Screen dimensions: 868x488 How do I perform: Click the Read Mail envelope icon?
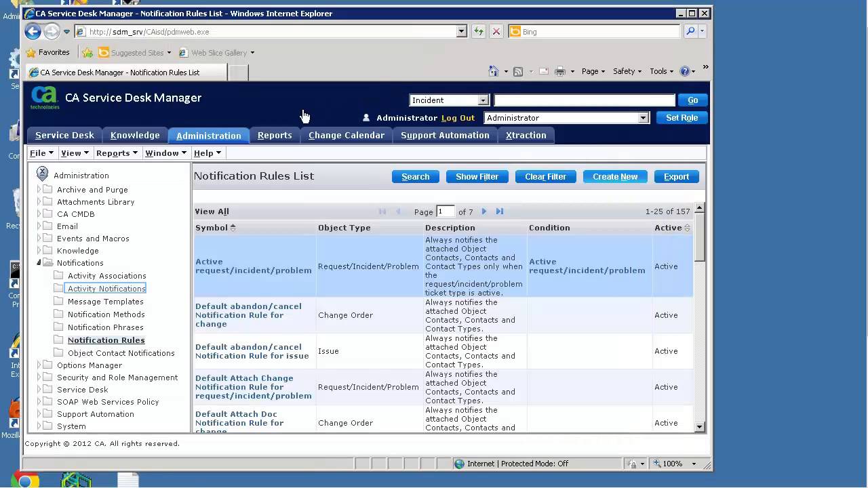tap(544, 71)
